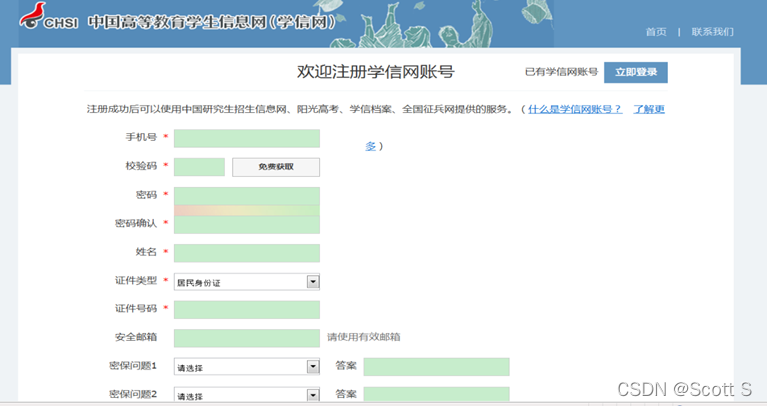Open the 首页 home link

[655, 32]
